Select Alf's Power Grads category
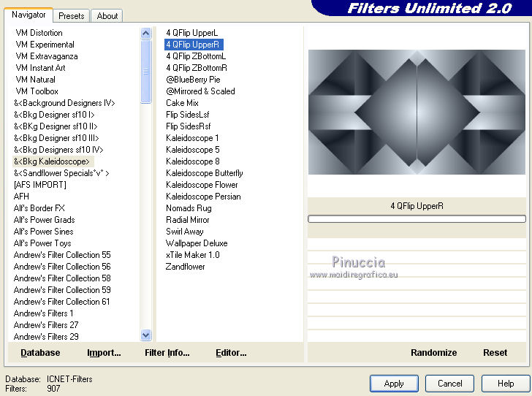 44,220
